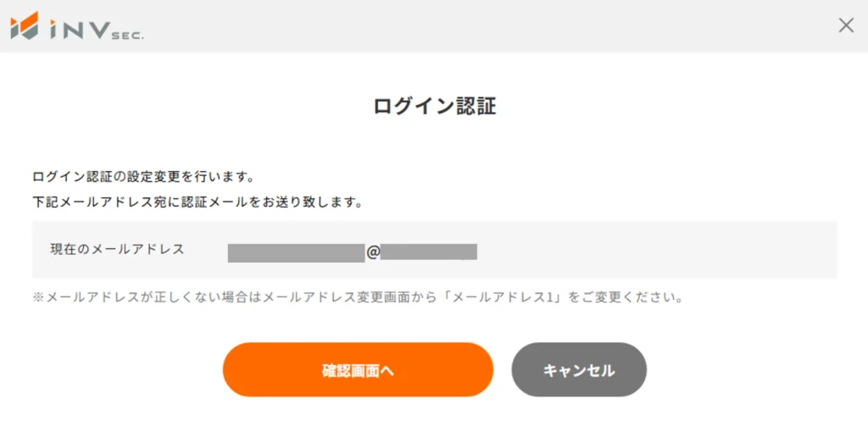Image resolution: width=868 pixels, height=443 pixels.
Task: Close the login authentication dialog with X
Action: click(x=845, y=25)
